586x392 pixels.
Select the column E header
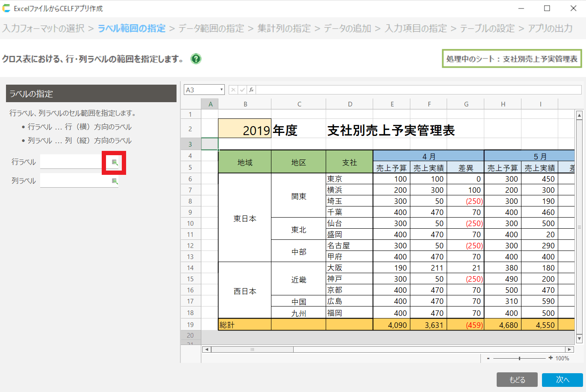392,104
